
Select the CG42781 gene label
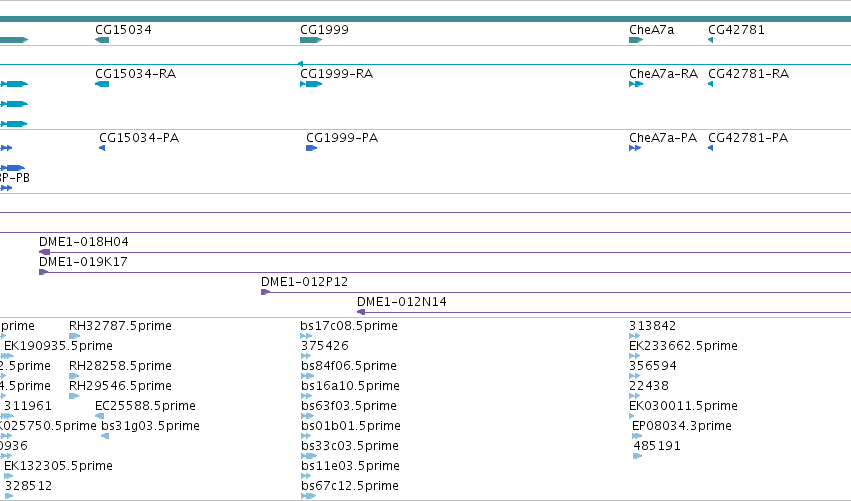[x=736, y=30]
